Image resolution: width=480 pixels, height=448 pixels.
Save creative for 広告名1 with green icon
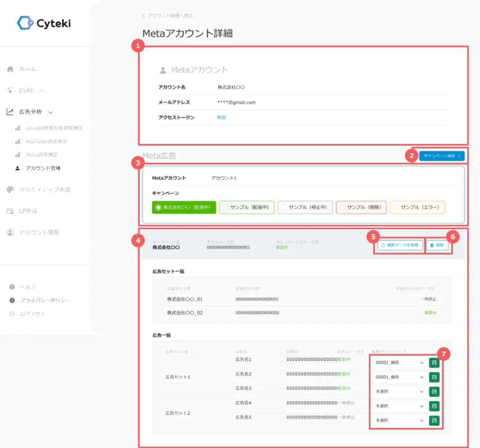[434, 363]
